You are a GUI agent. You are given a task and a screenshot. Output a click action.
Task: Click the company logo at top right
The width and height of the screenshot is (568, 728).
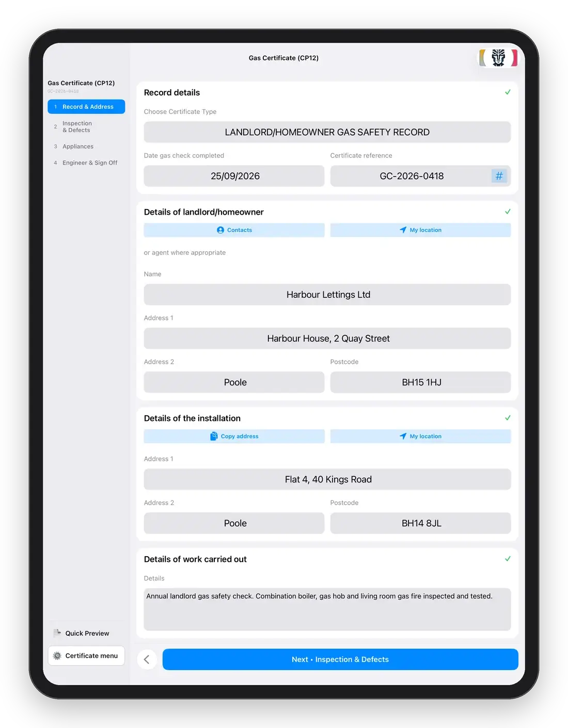(x=498, y=58)
